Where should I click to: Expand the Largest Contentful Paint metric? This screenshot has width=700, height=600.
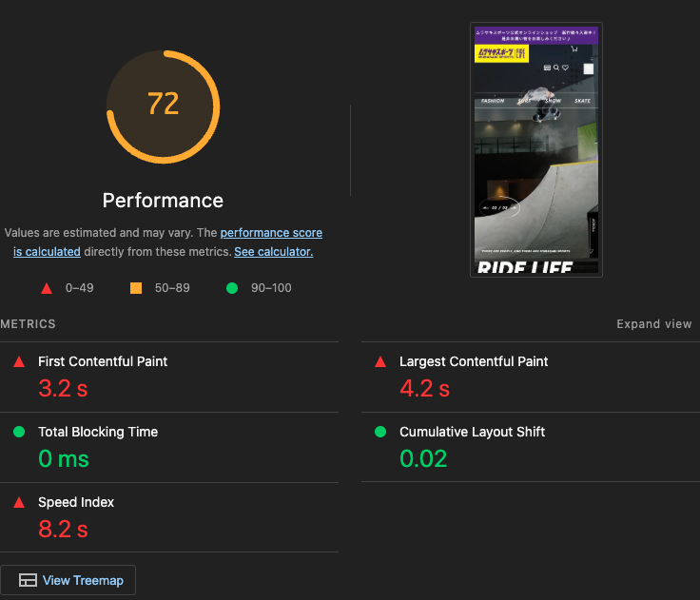[x=531, y=377]
